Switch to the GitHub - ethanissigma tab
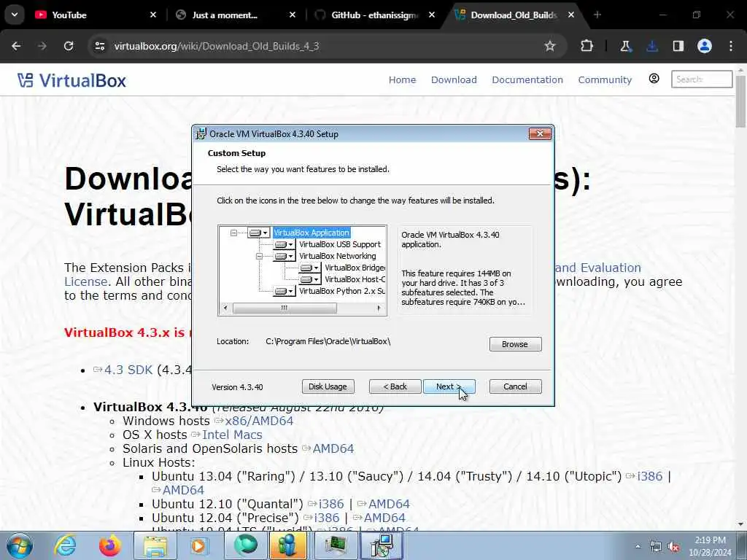 tap(374, 15)
